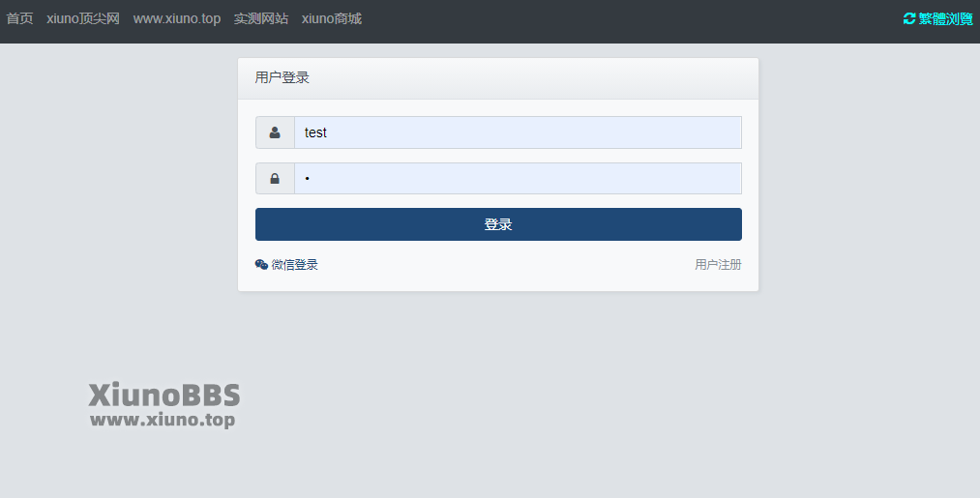Viewport: 980px width, 498px height.
Task: Open the 首页 home link
Action: [19, 18]
